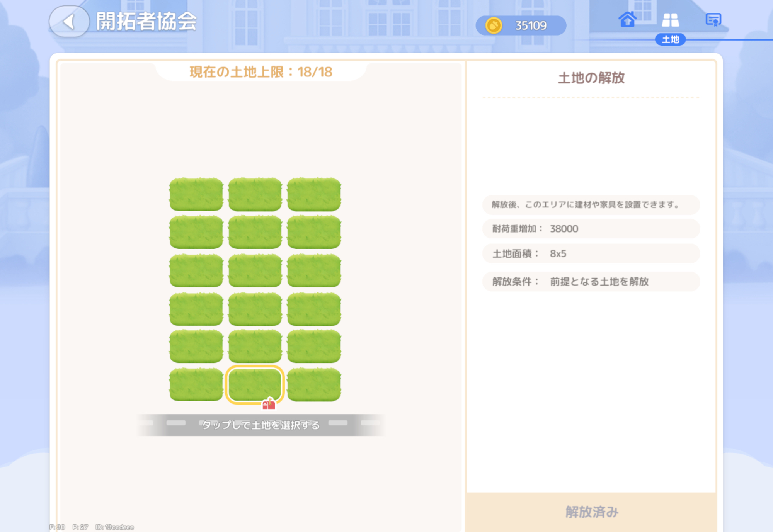Viewport: 773px width, 532px height.
Task: Click the 耐荷重増加 38000 info row
Action: click(x=591, y=229)
